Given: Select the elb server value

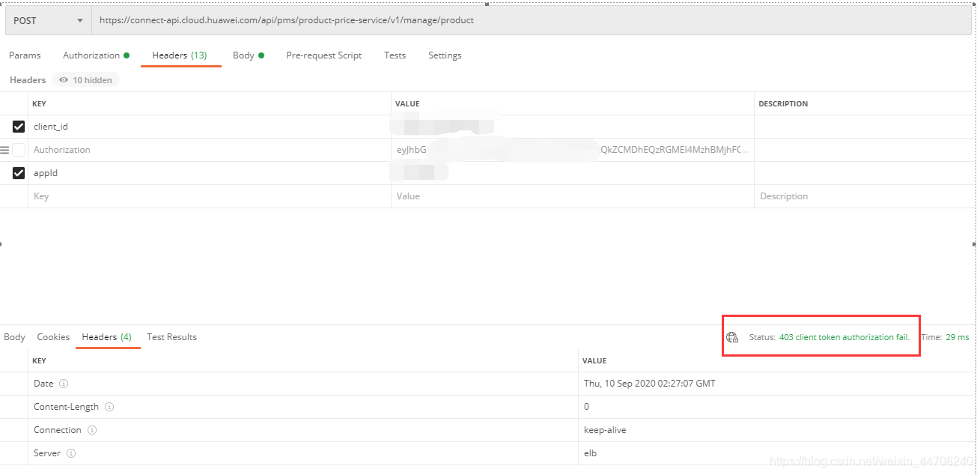Looking at the screenshot, I should point(591,453).
